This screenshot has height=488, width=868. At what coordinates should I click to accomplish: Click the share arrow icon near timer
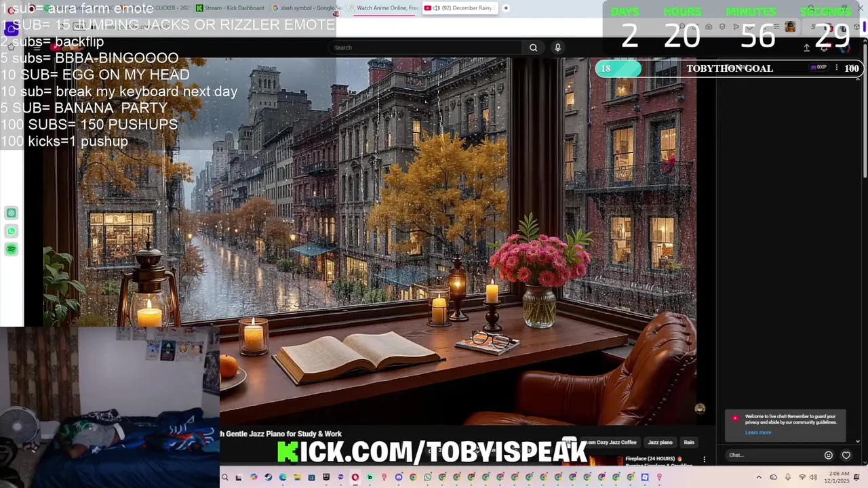click(x=806, y=47)
